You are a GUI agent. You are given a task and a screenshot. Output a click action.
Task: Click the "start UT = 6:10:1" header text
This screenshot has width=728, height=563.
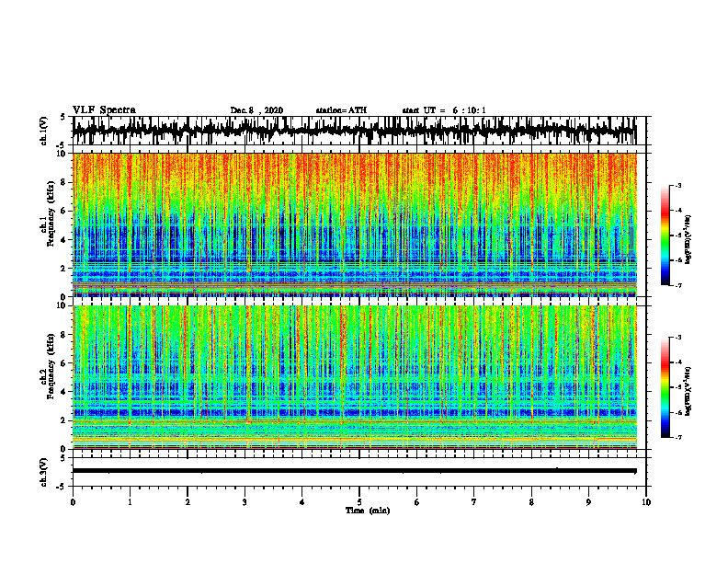[x=444, y=110]
